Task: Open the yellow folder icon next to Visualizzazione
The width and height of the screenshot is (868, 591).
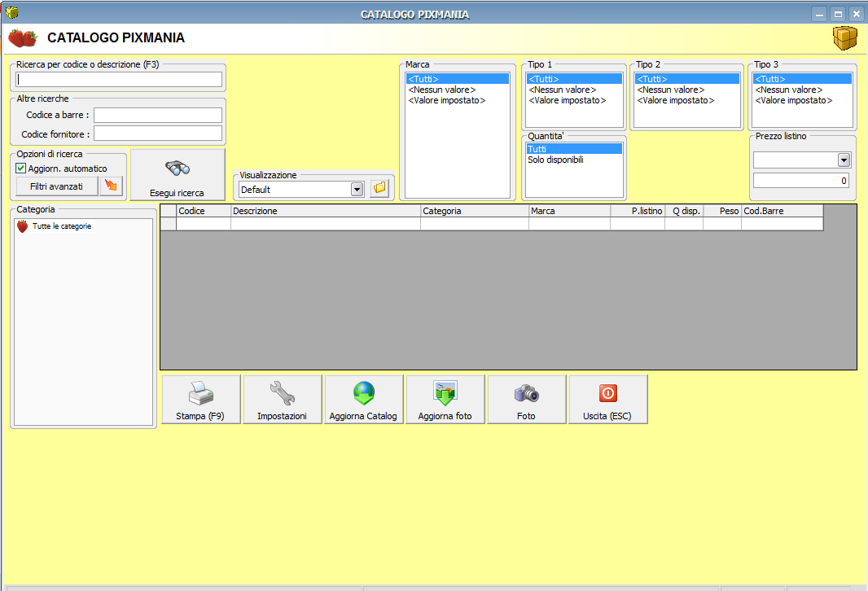Action: tap(379, 188)
